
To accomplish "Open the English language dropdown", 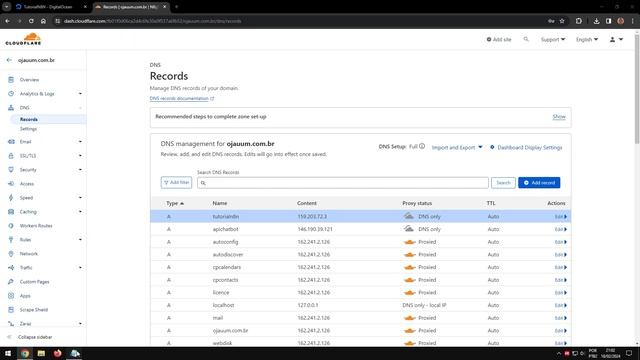I will (x=587, y=40).
